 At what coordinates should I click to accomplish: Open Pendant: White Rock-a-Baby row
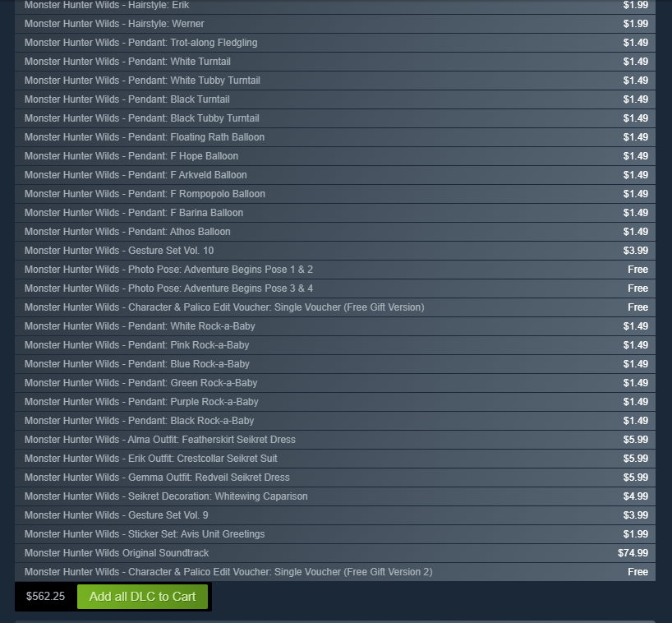click(x=335, y=325)
